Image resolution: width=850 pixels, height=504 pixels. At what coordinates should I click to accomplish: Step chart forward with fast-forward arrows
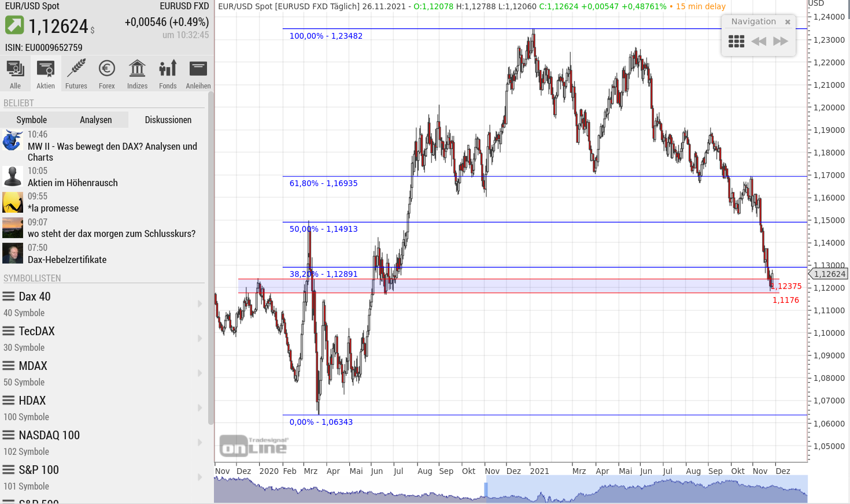(781, 41)
